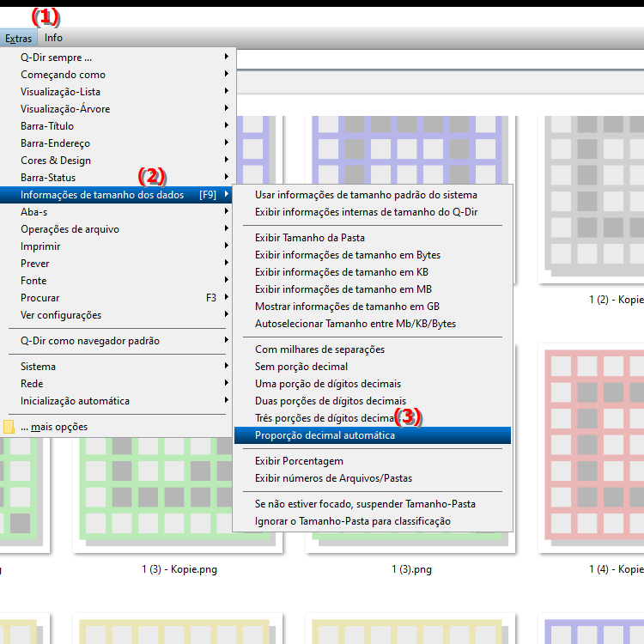Select Proporção decimal automática option
Image resolution: width=644 pixels, height=644 pixels.
(325, 435)
